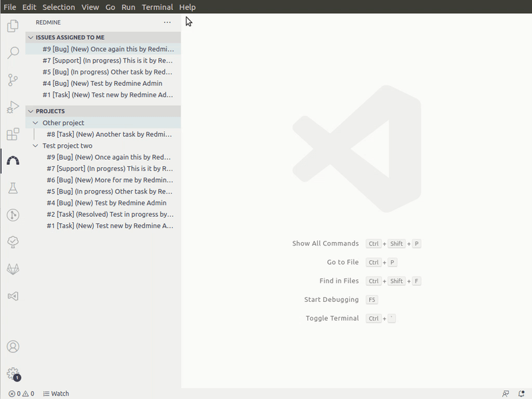Viewport: 532px width, 399px height.
Task: Open the Terminal menu
Action: (x=158, y=7)
